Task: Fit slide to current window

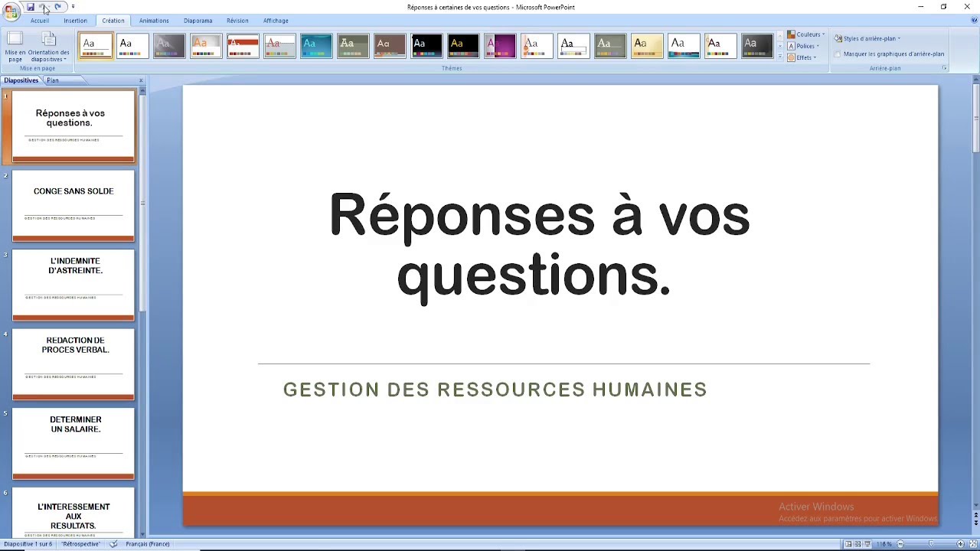Action: pos(972,544)
